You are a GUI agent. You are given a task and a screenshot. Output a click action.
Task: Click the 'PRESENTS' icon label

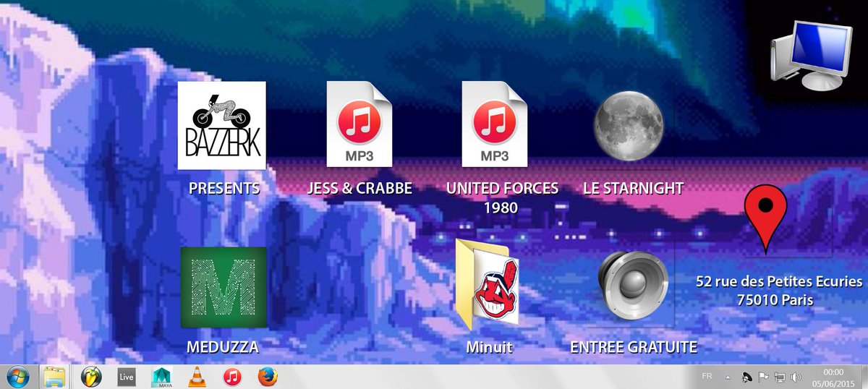point(224,189)
